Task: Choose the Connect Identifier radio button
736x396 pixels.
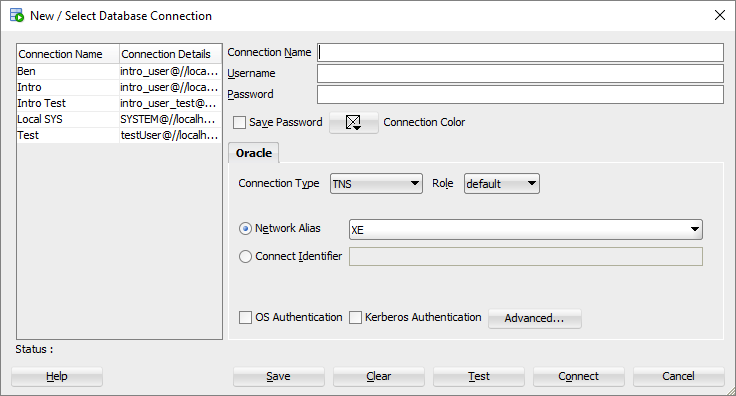Action: click(245, 257)
